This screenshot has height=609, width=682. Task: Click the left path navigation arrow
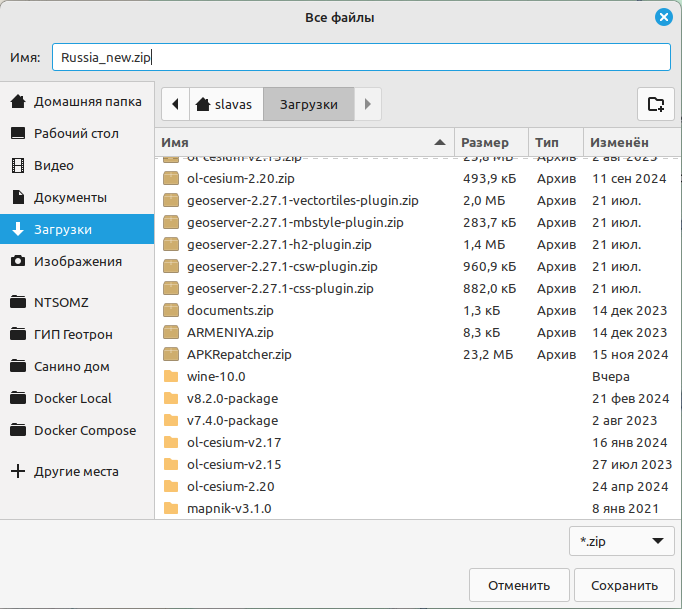click(176, 104)
